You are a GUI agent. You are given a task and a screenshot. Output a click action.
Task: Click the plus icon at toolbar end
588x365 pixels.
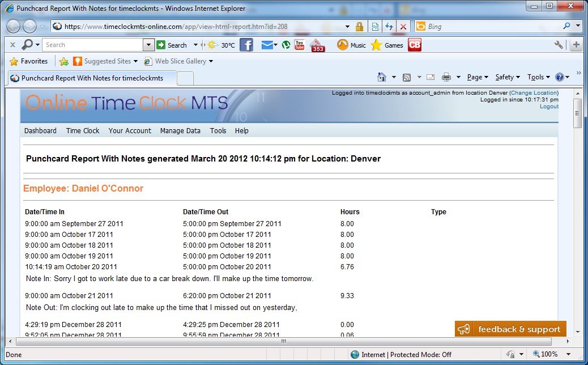pos(576,45)
